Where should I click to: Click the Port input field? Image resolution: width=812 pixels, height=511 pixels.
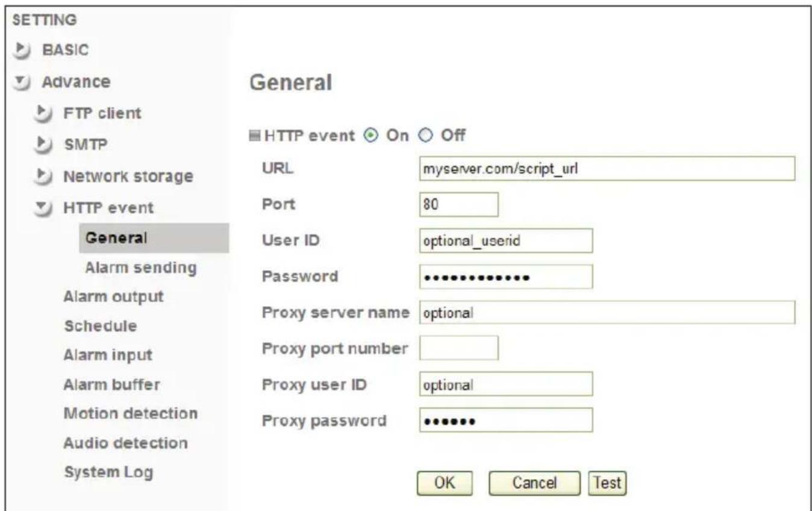click(x=458, y=204)
